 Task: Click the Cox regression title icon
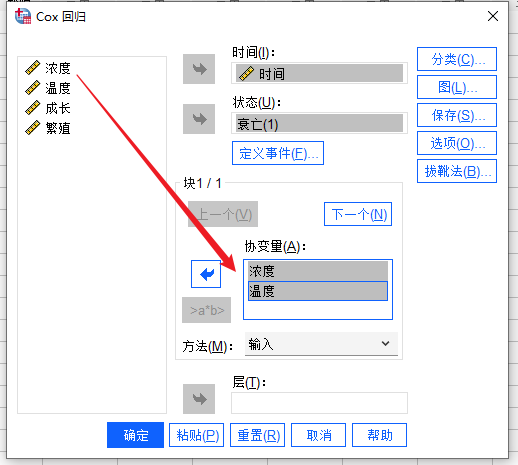click(23, 16)
